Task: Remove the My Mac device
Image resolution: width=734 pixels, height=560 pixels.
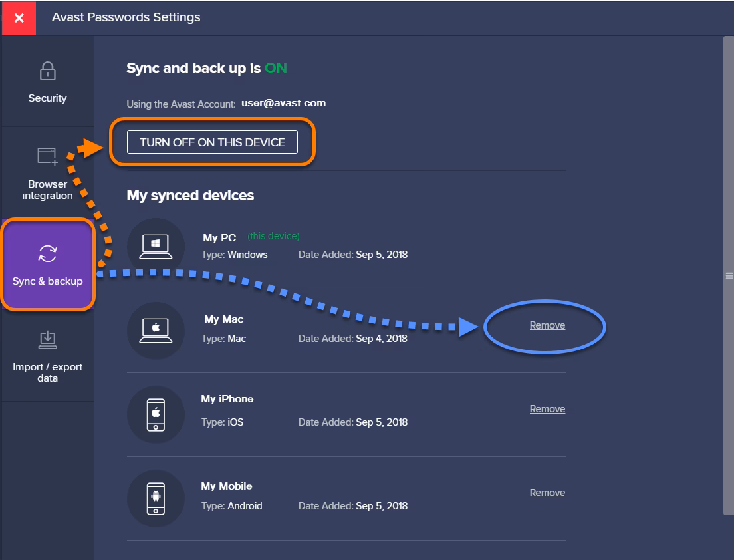Action: [x=547, y=325]
